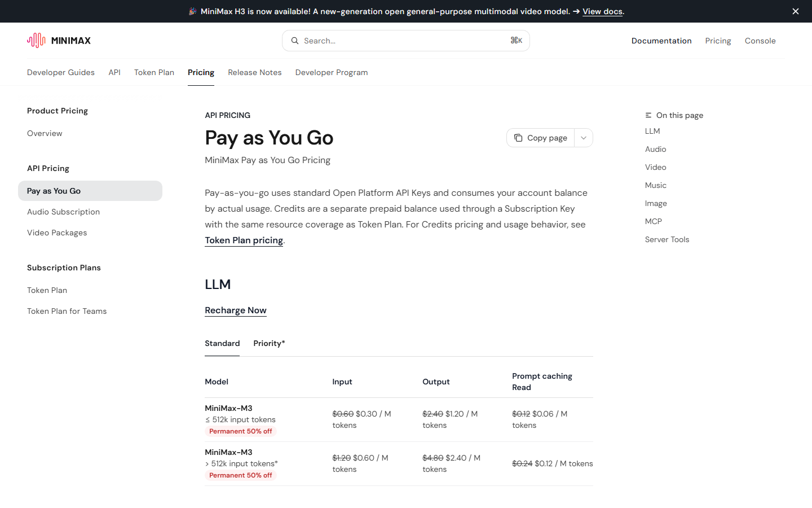
Task: Jump to Server Tools section
Action: (x=667, y=239)
